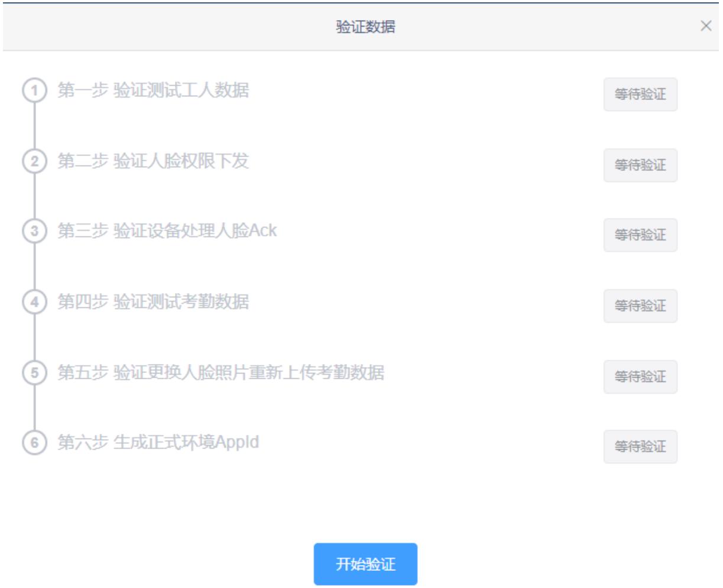Select the 第六步 生成正式环境AppId step label
This screenshot has height=588, width=723.
pyautogui.click(x=158, y=442)
